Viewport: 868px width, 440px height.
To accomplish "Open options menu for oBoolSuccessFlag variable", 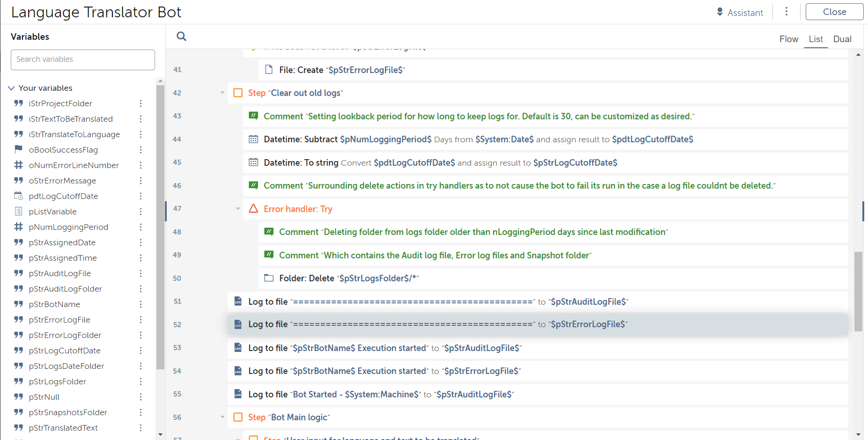I will [x=141, y=150].
